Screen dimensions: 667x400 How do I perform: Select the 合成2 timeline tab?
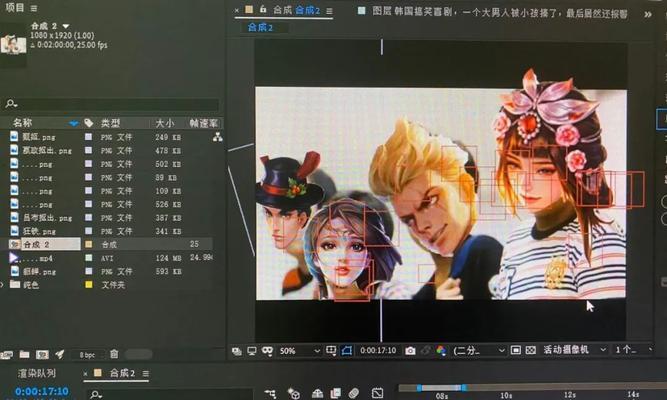point(122,373)
